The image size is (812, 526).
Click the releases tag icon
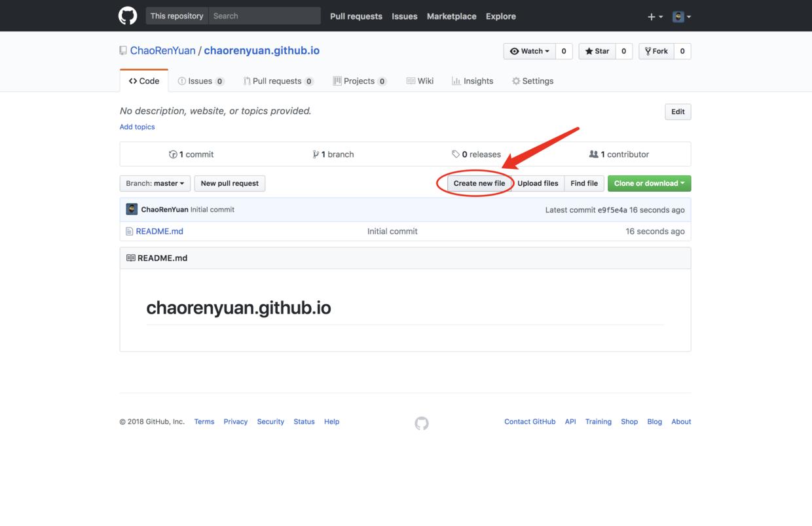pyautogui.click(x=456, y=154)
